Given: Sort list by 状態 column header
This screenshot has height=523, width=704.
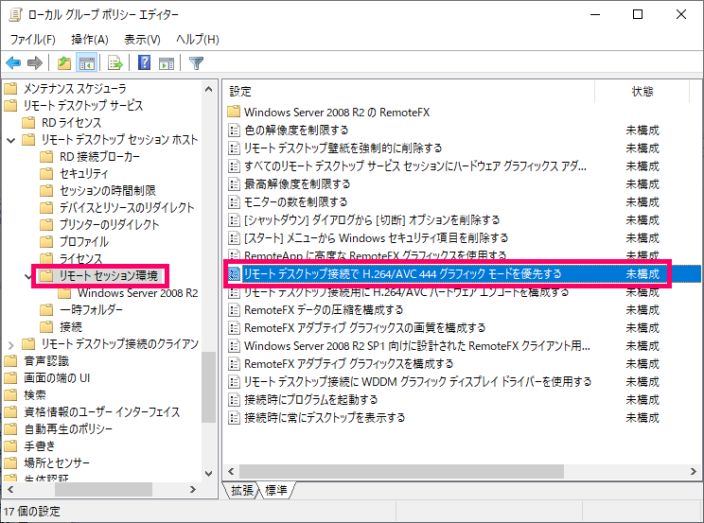Looking at the screenshot, I should pyautogui.click(x=642, y=91).
